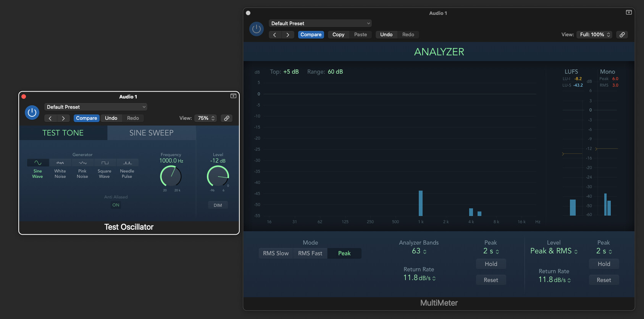Click analyzer Peak Reset button
644x319 pixels.
click(x=491, y=280)
